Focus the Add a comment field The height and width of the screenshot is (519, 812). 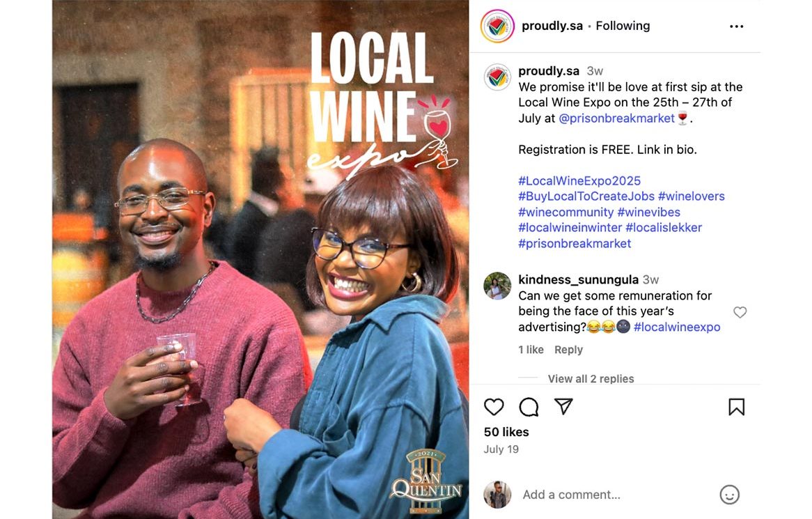(616, 495)
